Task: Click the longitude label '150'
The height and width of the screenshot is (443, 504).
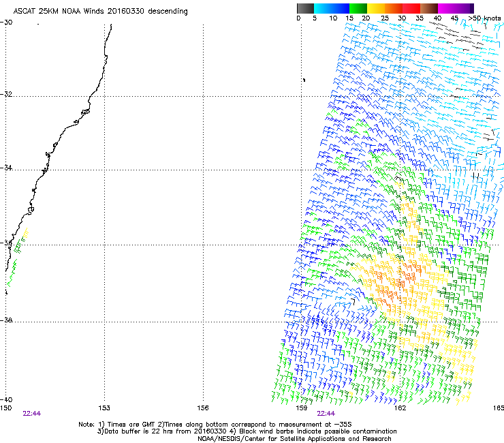Action: point(5,408)
